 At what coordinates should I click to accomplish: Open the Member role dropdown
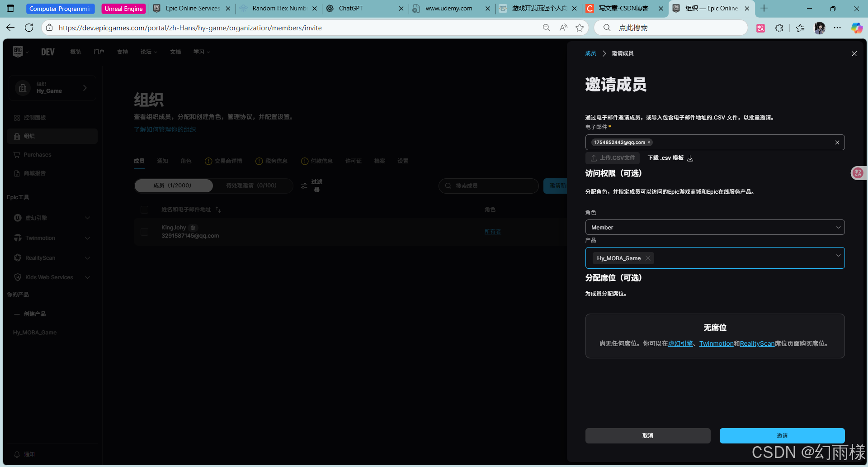[715, 227]
